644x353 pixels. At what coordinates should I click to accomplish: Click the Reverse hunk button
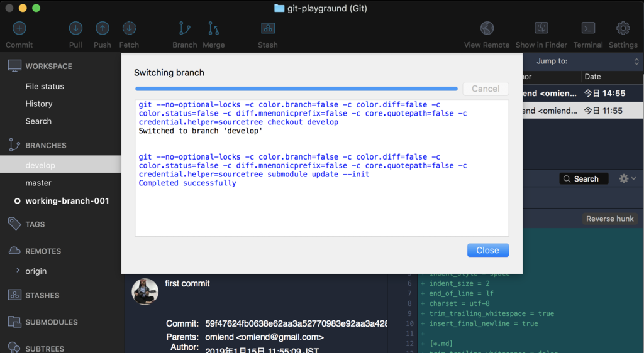[x=610, y=219]
